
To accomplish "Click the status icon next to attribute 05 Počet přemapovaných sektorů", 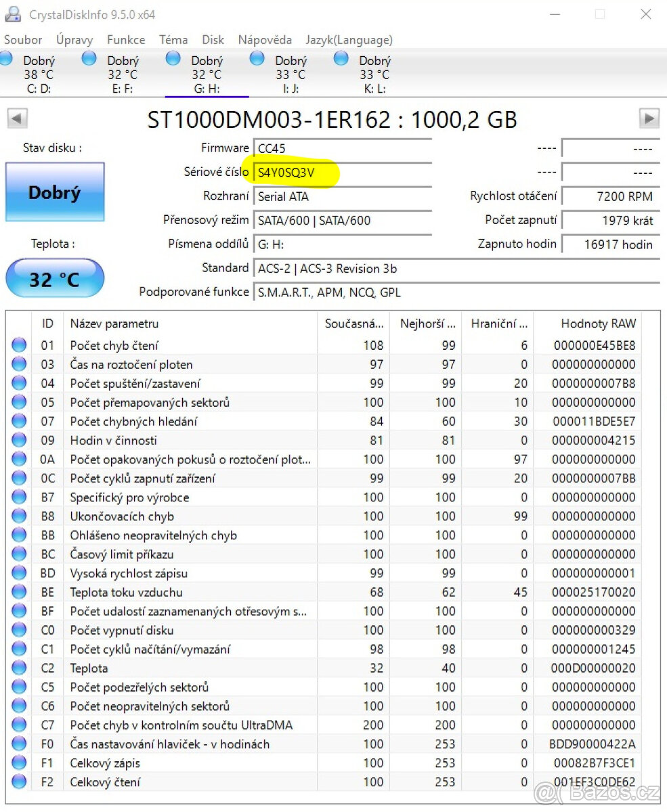I will tap(18, 402).
